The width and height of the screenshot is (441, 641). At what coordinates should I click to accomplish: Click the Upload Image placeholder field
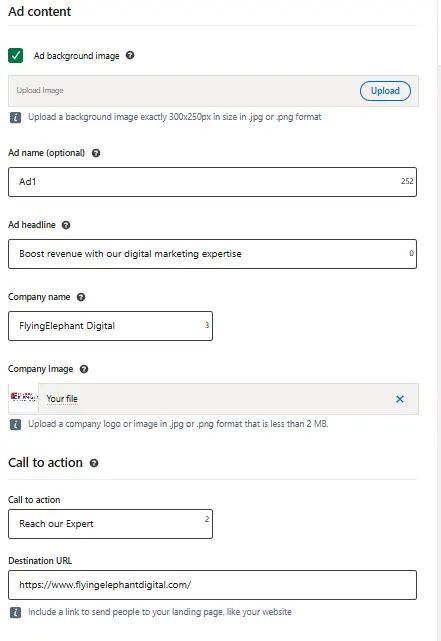(x=184, y=91)
